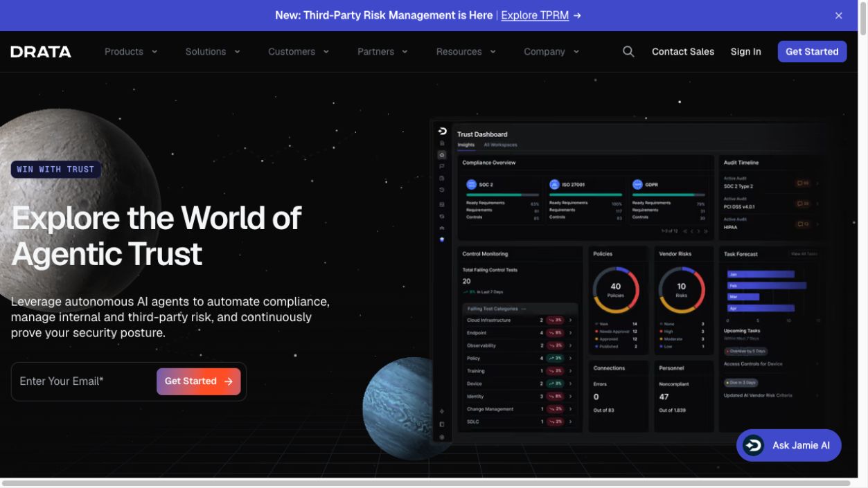The image size is (868, 488).
Task: Go to next page in Compliance Overview pagination
Action: pyautogui.click(x=699, y=231)
